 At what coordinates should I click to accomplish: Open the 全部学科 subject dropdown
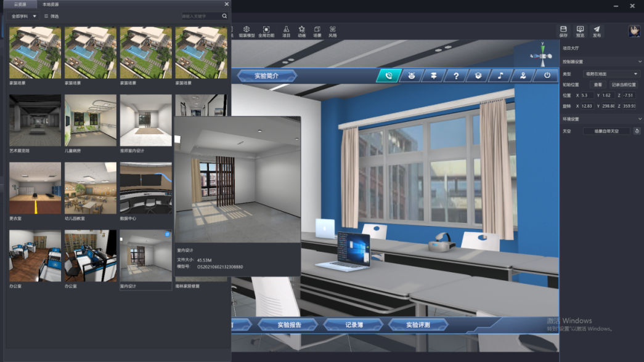click(24, 16)
